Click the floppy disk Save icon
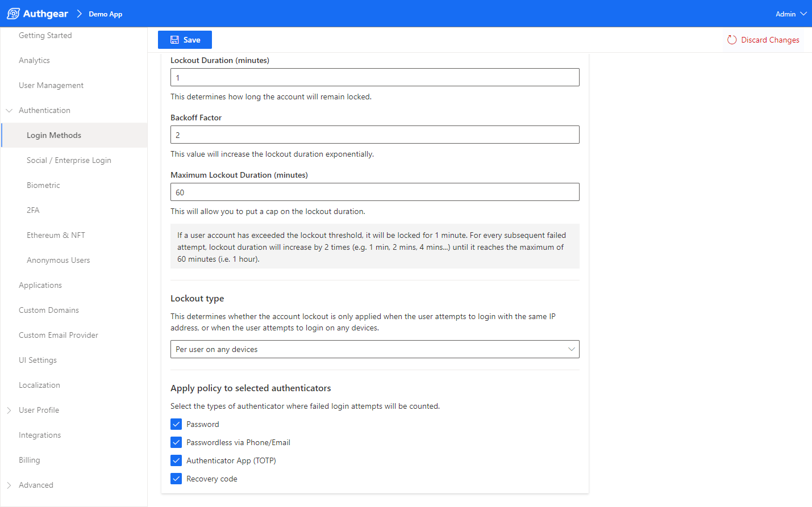Image resolution: width=812 pixels, height=507 pixels. (x=174, y=40)
